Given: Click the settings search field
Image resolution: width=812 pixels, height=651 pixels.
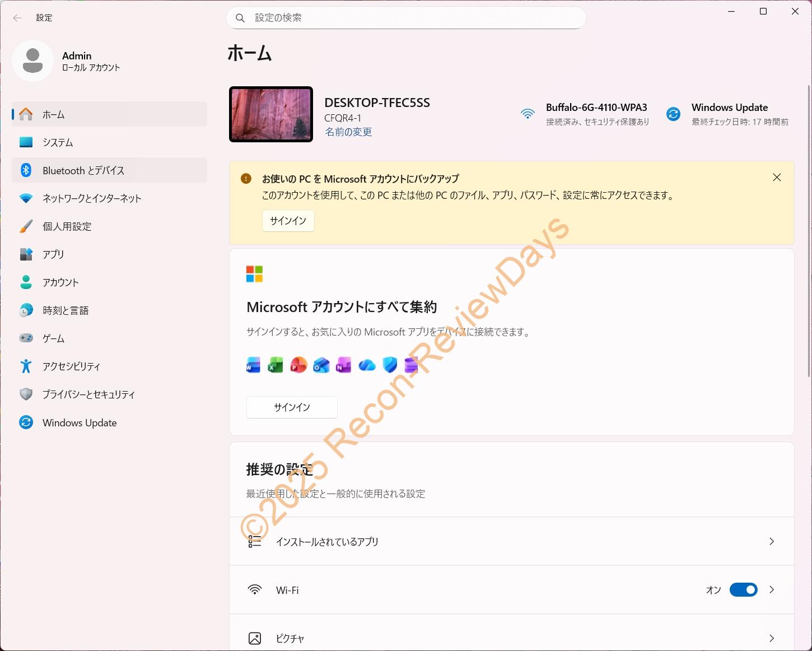Looking at the screenshot, I should pos(406,18).
